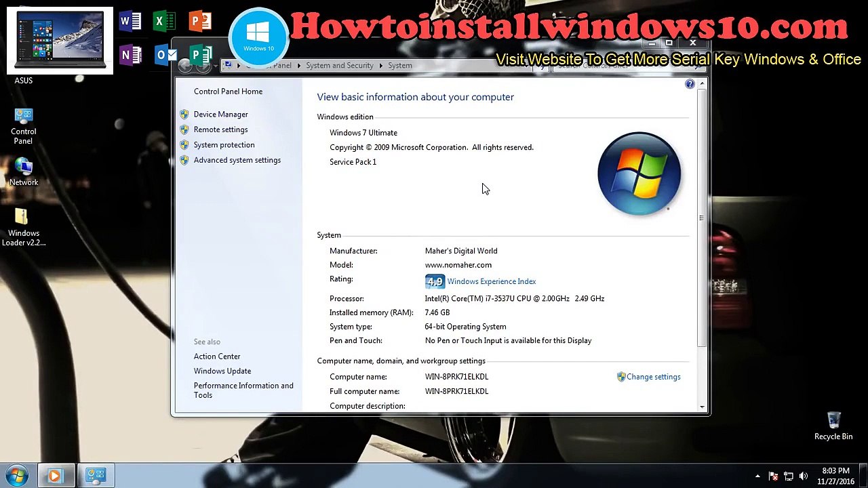Open the Action Center flag tray icon

(x=774, y=476)
